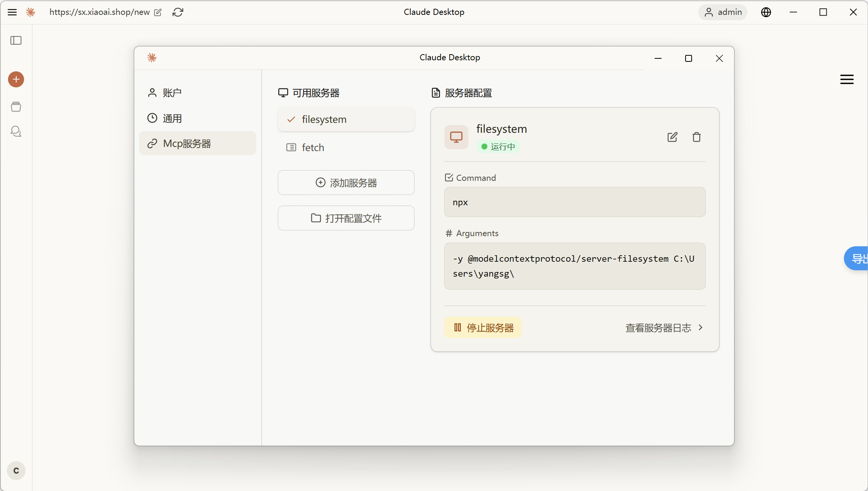Click the 停止服务器 button
This screenshot has width=868, height=491.
(x=483, y=328)
